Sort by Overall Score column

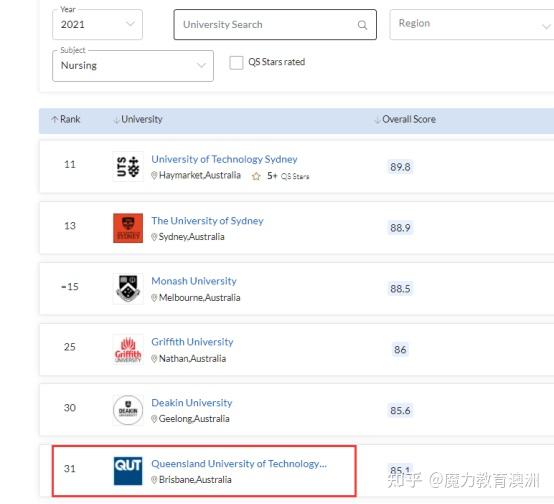click(405, 119)
